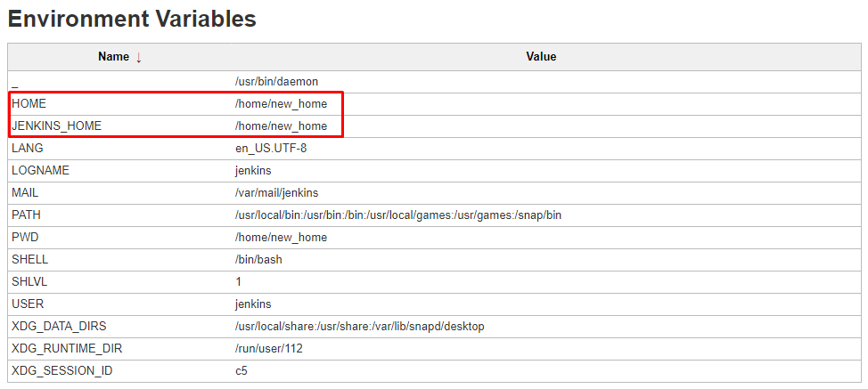Click the LOGNAME variable name
The width and height of the screenshot is (868, 389).
tap(40, 171)
